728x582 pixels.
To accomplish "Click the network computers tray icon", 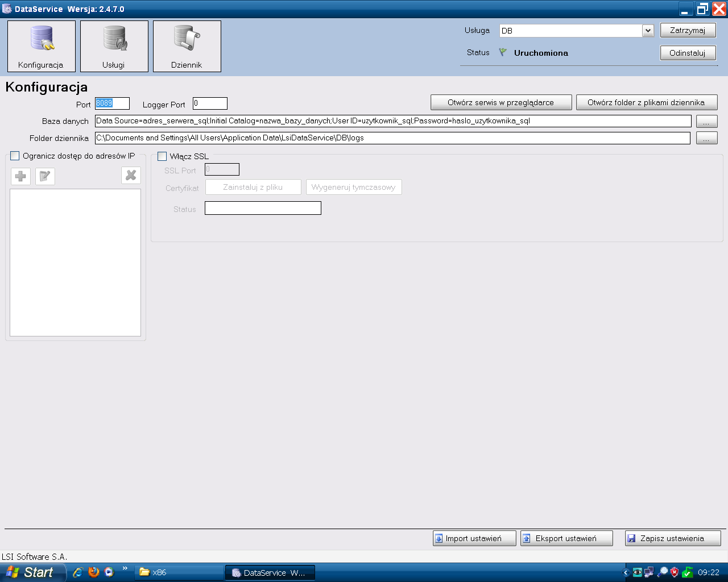I will pos(650,572).
